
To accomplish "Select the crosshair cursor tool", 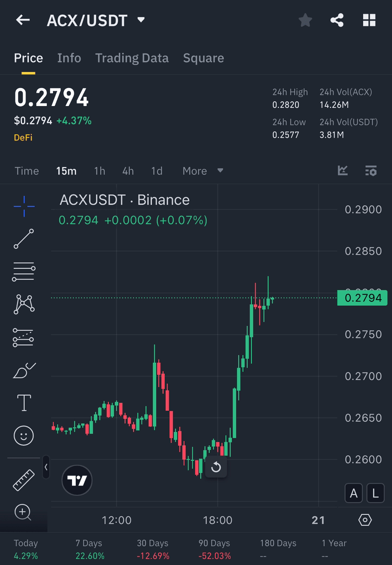I will coord(23,206).
